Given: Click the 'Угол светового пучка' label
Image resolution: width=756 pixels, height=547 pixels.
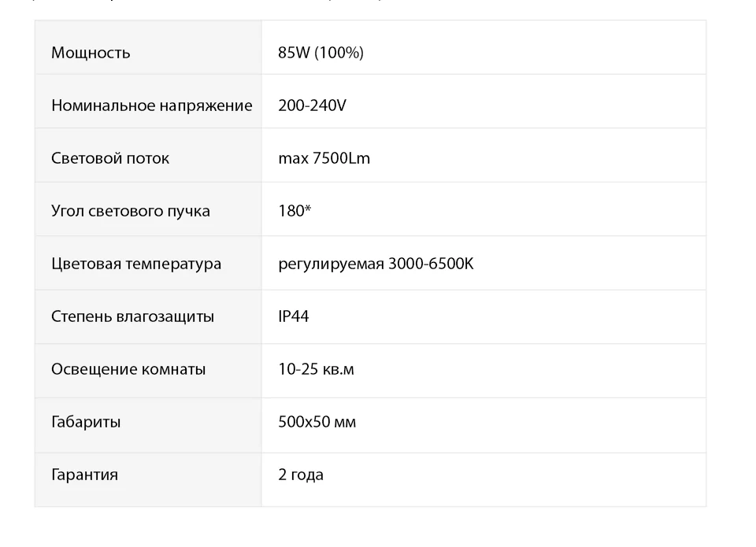Looking at the screenshot, I should coord(131,211).
